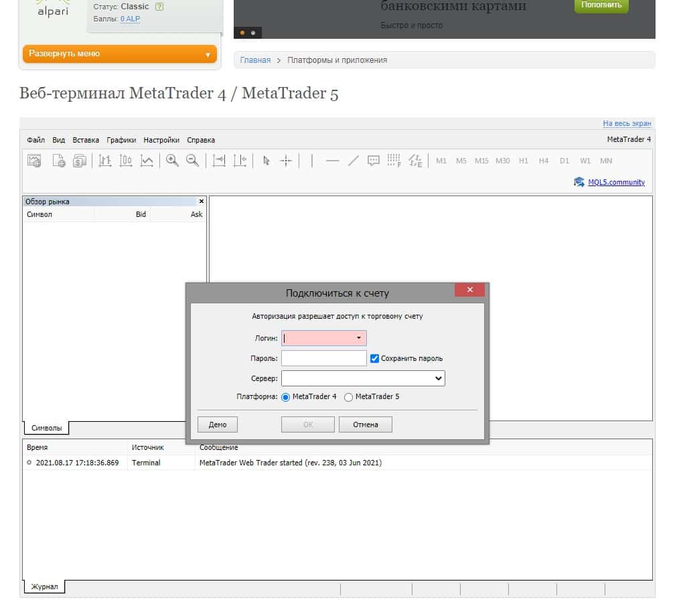Expand the Развернуть меню button
Image resolution: width=681 pixels, height=616 pixels.
[x=120, y=54]
